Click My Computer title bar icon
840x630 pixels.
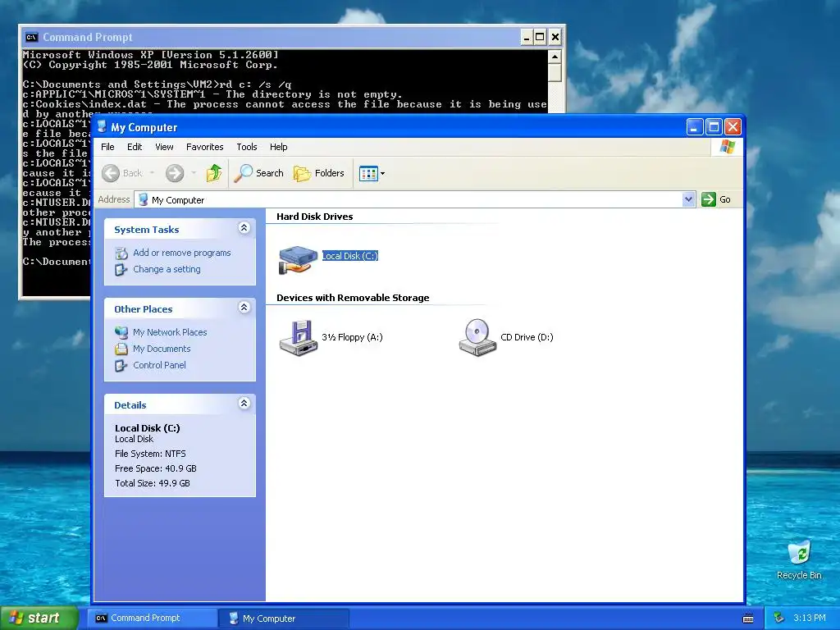click(102, 127)
